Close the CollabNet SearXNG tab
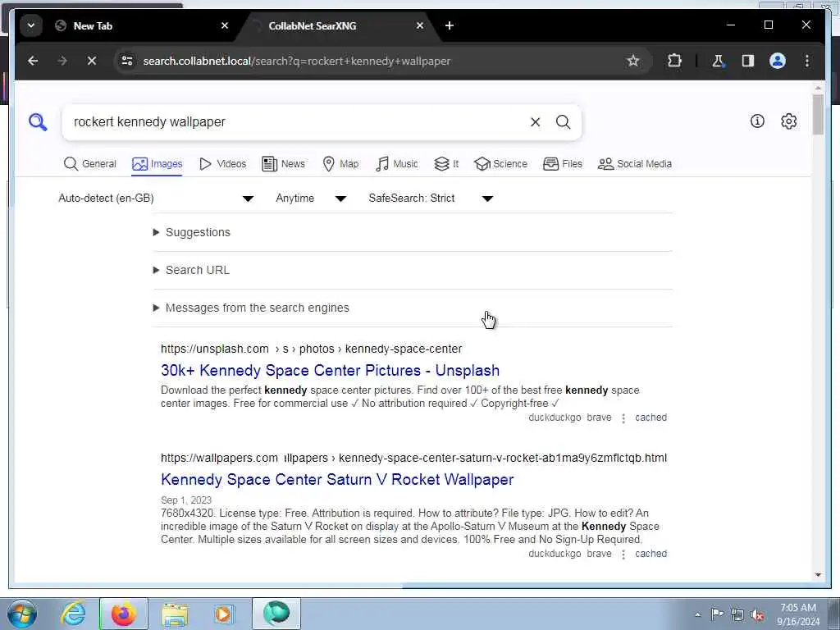This screenshot has width=840, height=630. click(x=420, y=25)
